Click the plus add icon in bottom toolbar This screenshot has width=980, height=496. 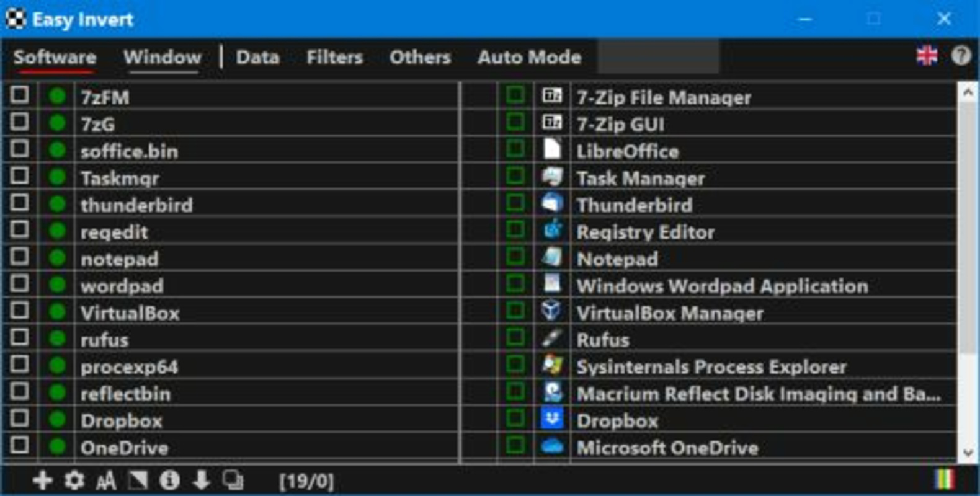[x=42, y=480]
